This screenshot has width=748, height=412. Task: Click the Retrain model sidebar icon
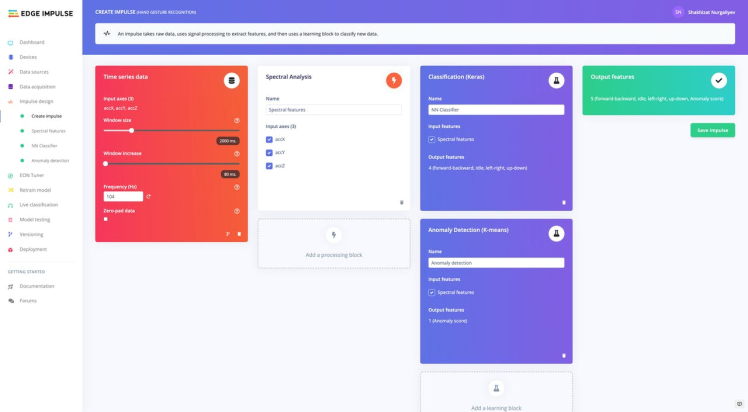point(10,190)
